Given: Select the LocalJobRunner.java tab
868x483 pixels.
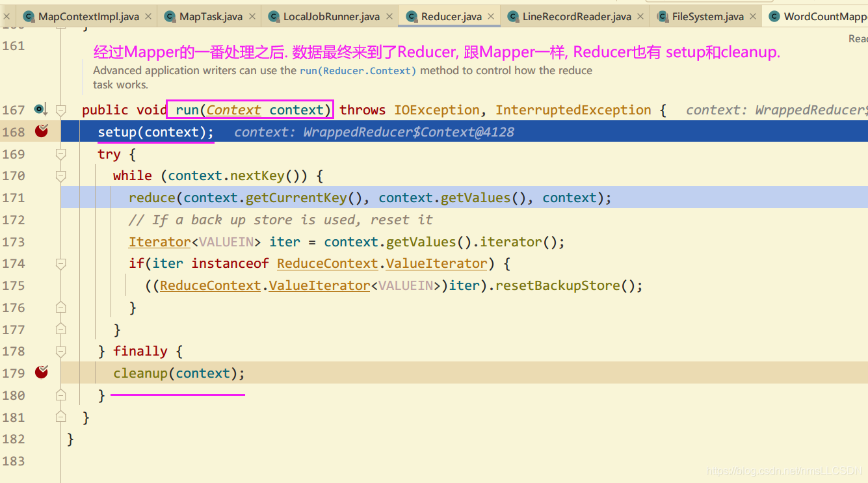Looking at the screenshot, I should 332,16.
